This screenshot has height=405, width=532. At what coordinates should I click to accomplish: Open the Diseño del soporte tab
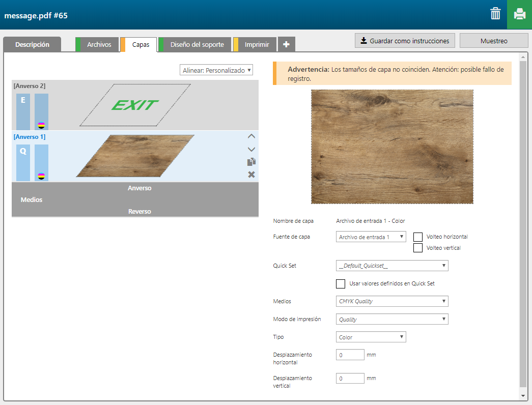195,44
